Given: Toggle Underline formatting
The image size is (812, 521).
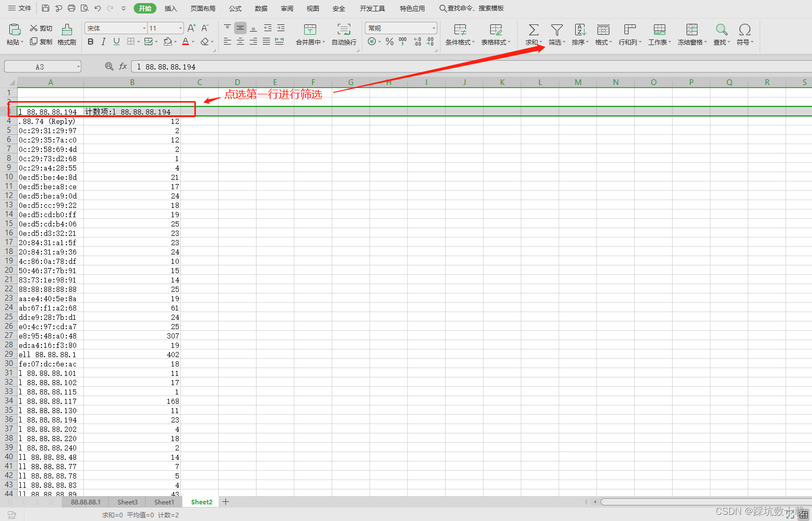Looking at the screenshot, I should pyautogui.click(x=117, y=41).
